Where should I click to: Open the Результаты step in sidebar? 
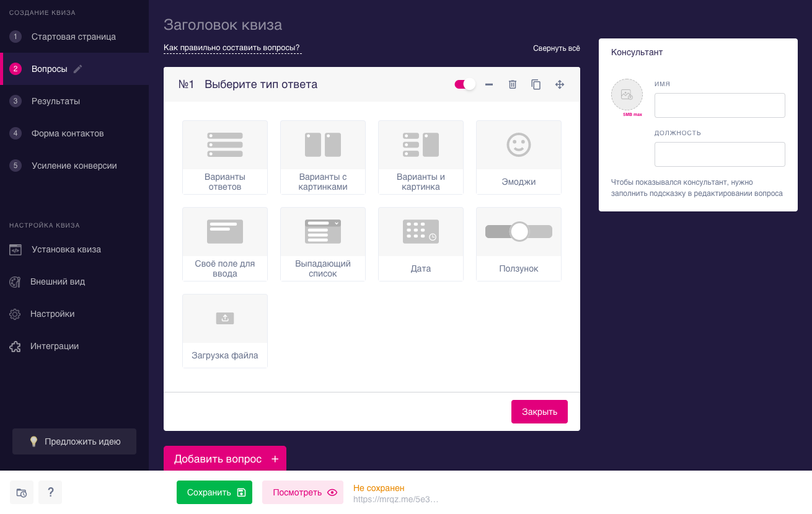pyautogui.click(x=56, y=101)
